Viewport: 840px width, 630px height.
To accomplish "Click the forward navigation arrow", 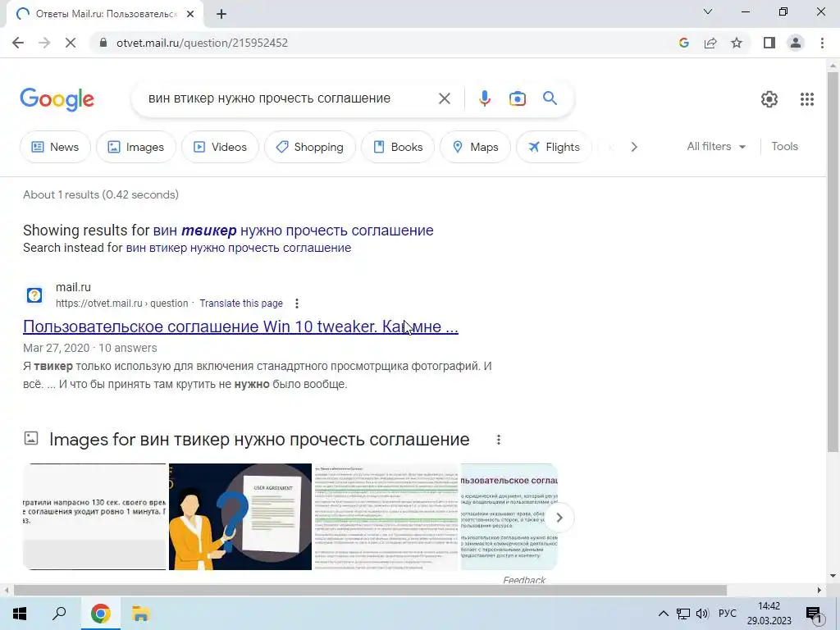I will point(44,43).
